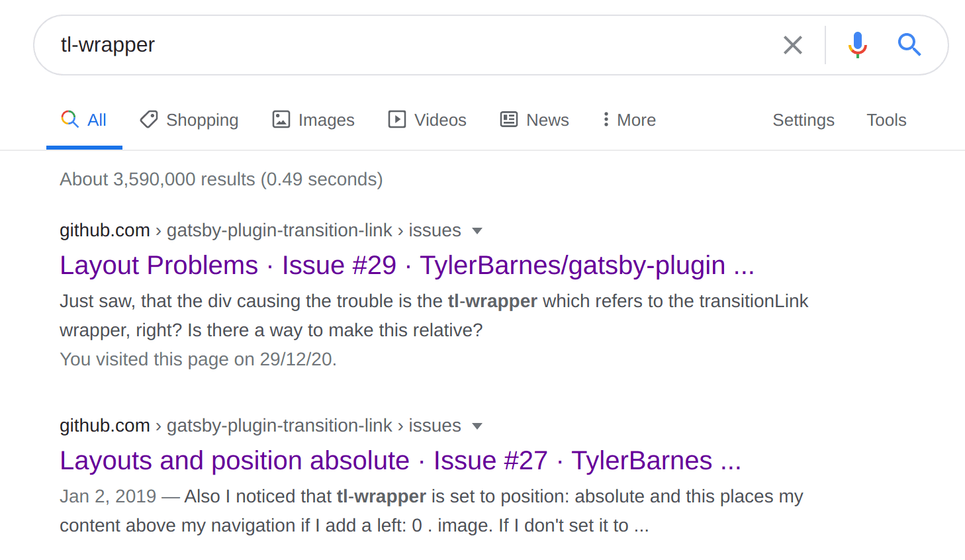This screenshot has height=560, width=965.
Task: Open Layout Problems Issue #29 result
Action: pos(407,265)
